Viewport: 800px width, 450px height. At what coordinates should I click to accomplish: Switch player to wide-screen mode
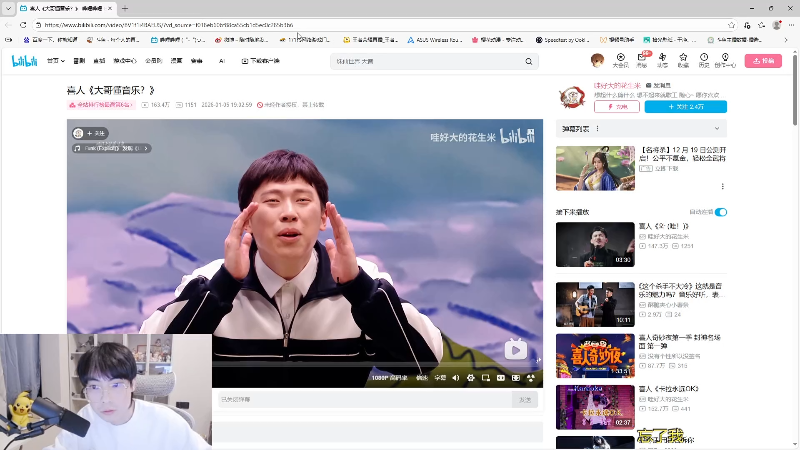click(501, 378)
